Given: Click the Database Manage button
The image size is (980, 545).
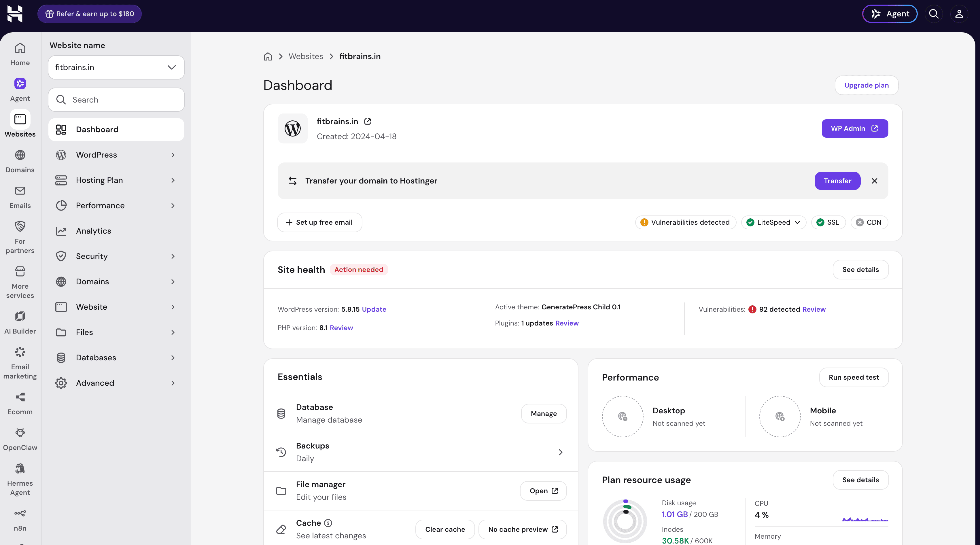Looking at the screenshot, I should click(x=544, y=414).
